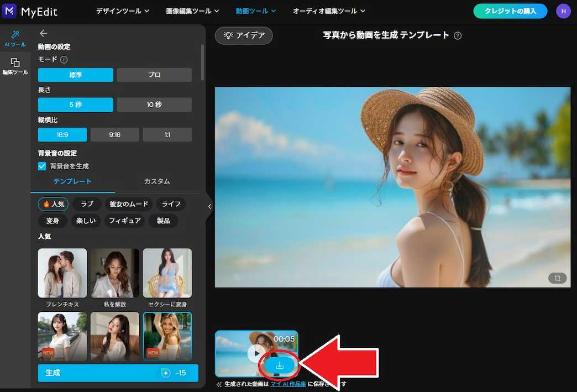Switch the mode to プロ
577x392 pixels.
[x=154, y=75]
